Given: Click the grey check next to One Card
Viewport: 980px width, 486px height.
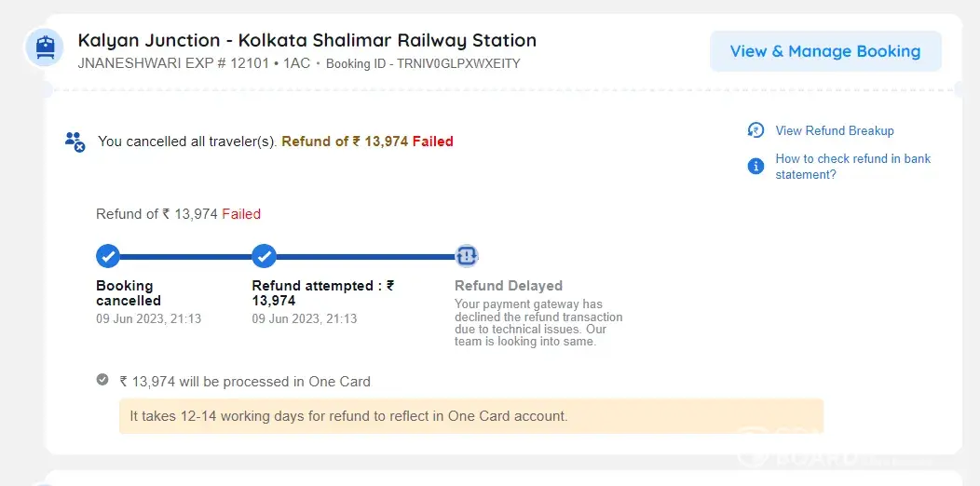Looking at the screenshot, I should [102, 380].
